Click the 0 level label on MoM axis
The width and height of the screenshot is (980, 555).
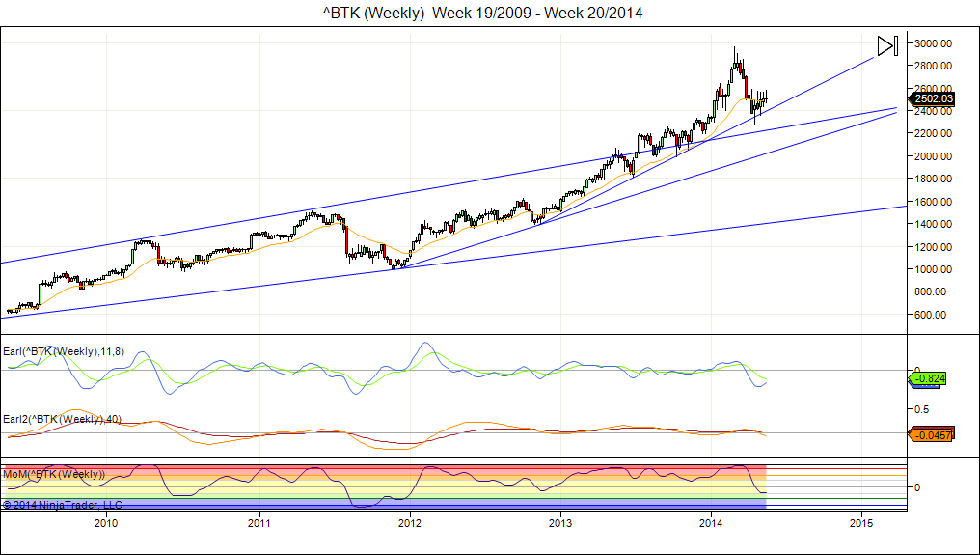916,487
